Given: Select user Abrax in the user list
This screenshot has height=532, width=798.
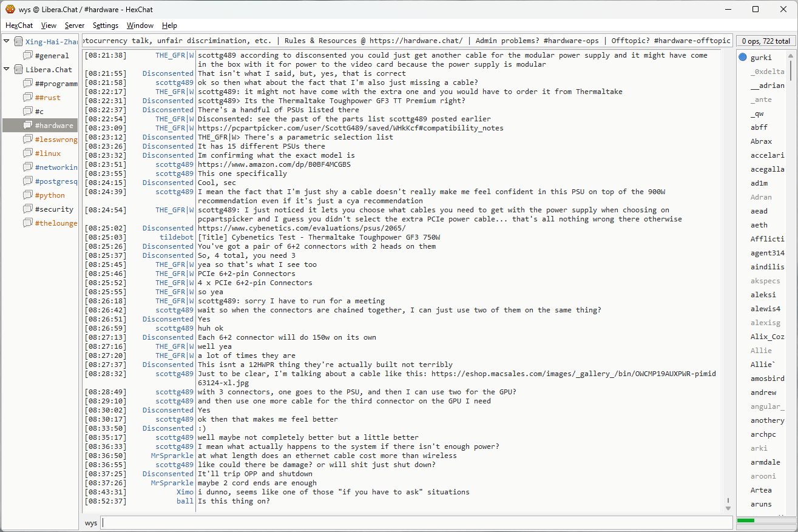Looking at the screenshot, I should [x=761, y=141].
